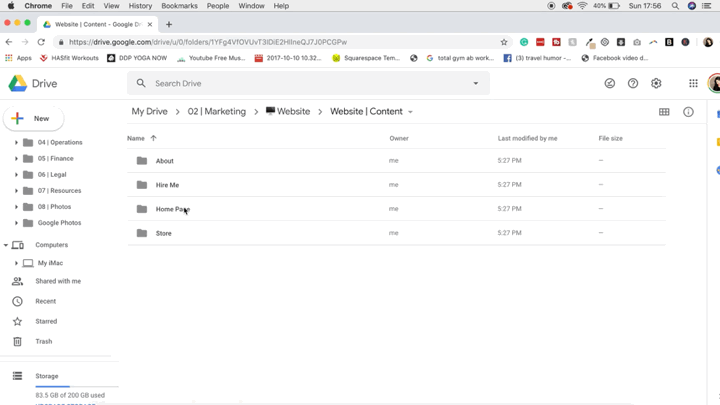Image resolution: width=720 pixels, height=405 pixels.
Task: Open the Window menu
Action: tap(251, 6)
